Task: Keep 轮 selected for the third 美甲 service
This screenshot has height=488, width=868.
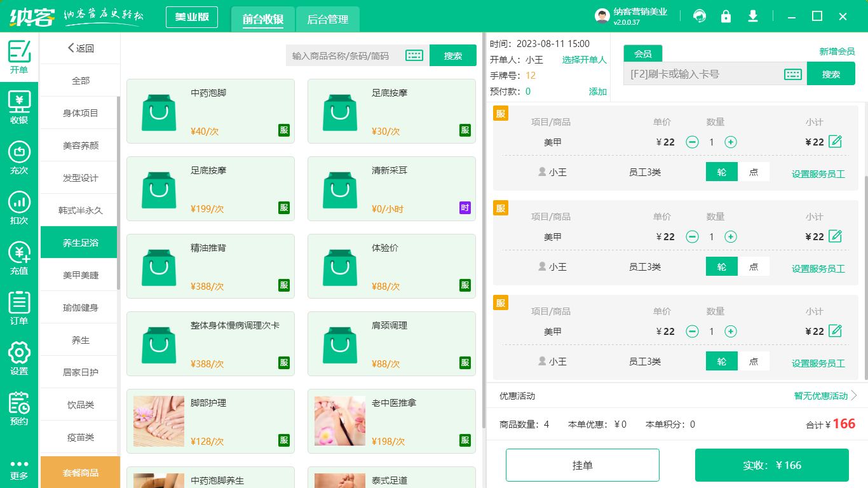Action: tap(721, 360)
